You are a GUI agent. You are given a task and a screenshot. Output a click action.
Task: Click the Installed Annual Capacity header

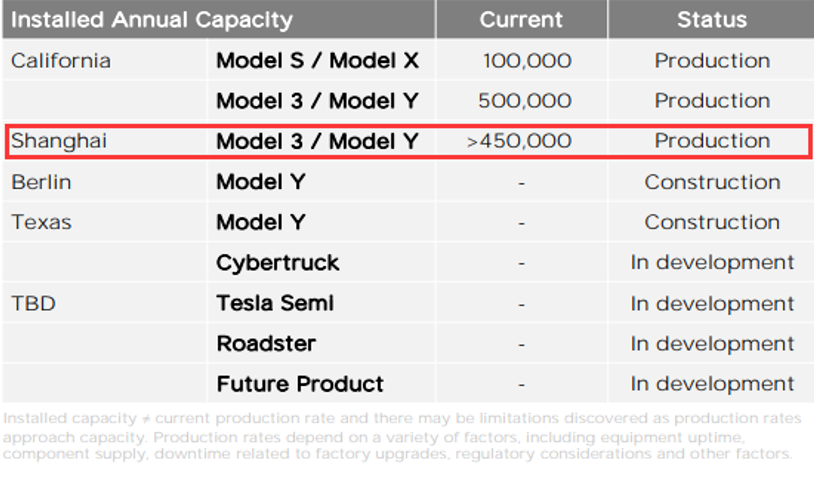[152, 20]
